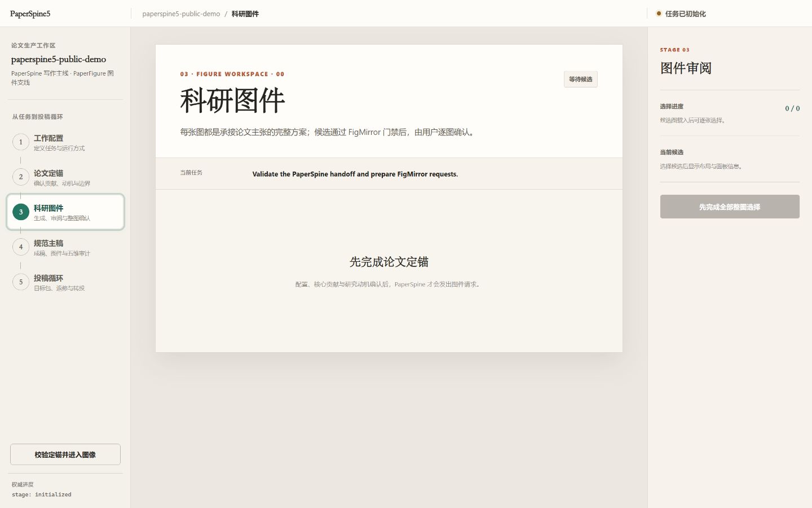Click the 先完成论文定锚 placeholder heading
Image resolution: width=812 pixels, height=508 pixels.
click(389, 262)
